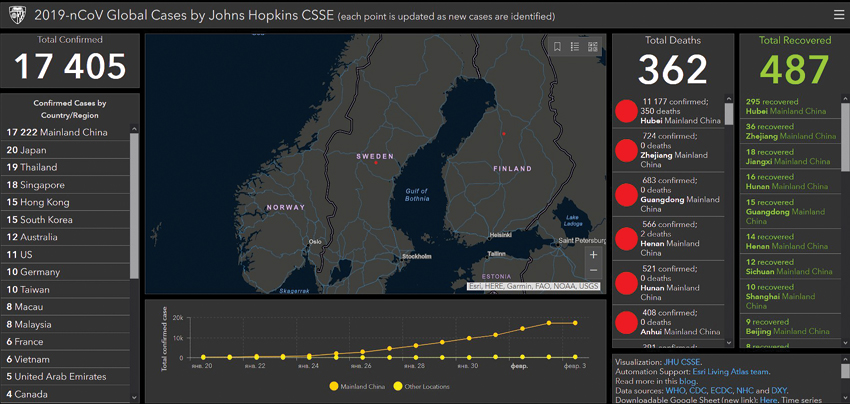Select South Korea in country list
The image size is (850, 404).
66,220
